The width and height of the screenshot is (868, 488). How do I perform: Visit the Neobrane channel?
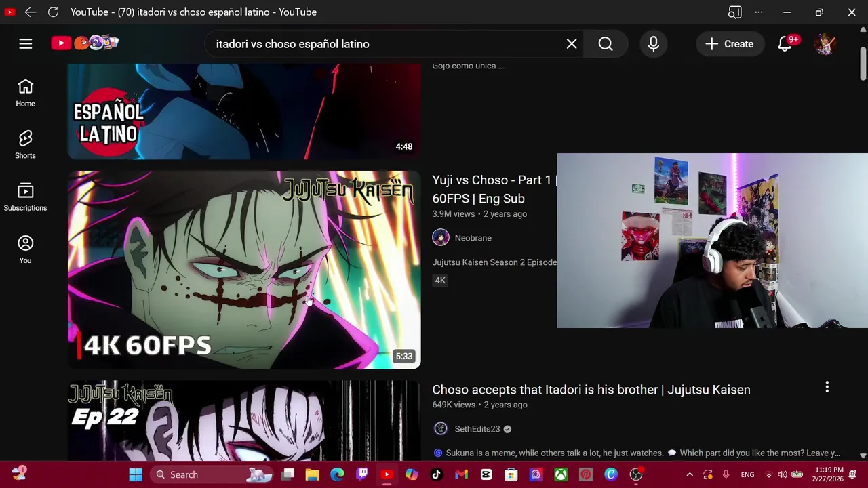tap(473, 238)
